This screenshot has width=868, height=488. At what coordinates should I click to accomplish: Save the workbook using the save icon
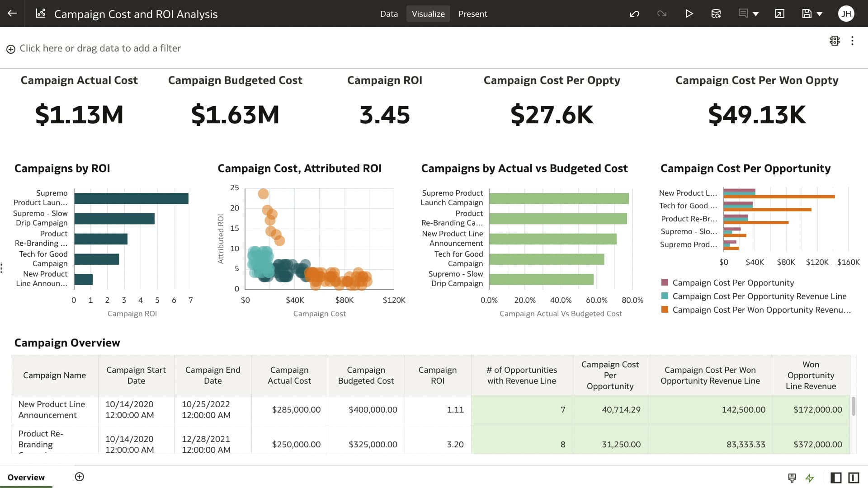click(x=807, y=14)
